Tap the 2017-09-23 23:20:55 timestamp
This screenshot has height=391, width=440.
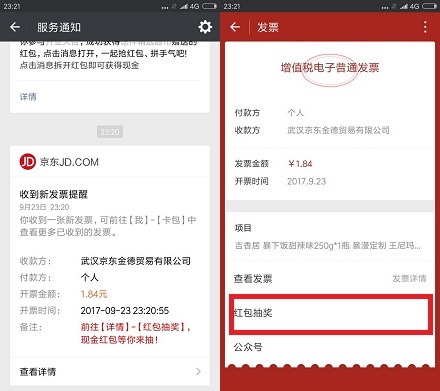pyautogui.click(x=125, y=311)
